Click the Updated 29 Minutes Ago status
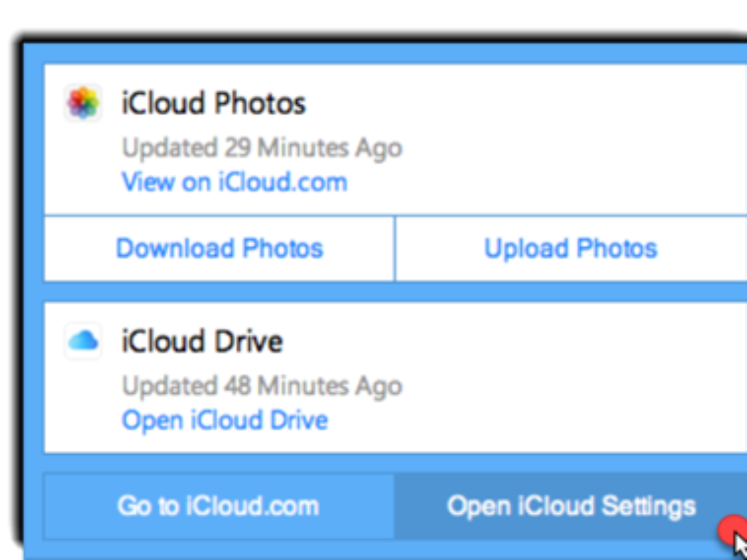The height and width of the screenshot is (560, 747). [262, 148]
